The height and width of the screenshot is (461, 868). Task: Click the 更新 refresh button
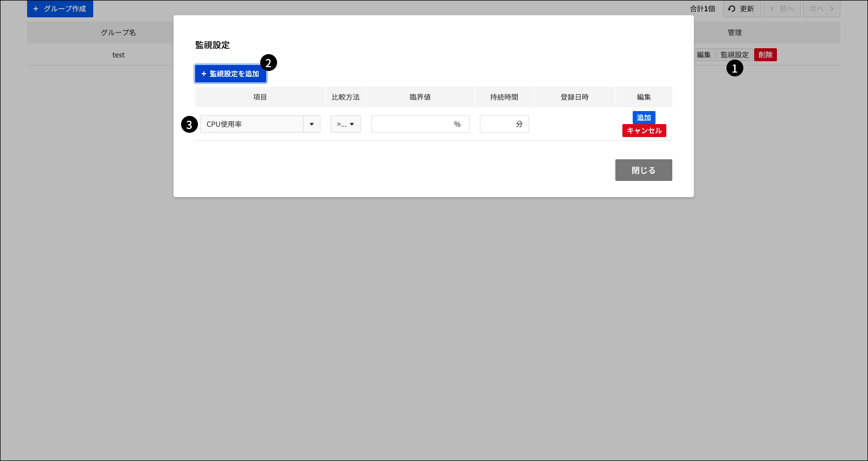742,9
